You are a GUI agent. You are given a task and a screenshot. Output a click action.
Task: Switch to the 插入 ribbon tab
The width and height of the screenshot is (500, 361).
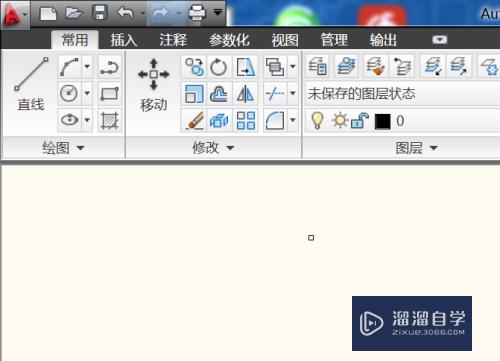point(124,40)
